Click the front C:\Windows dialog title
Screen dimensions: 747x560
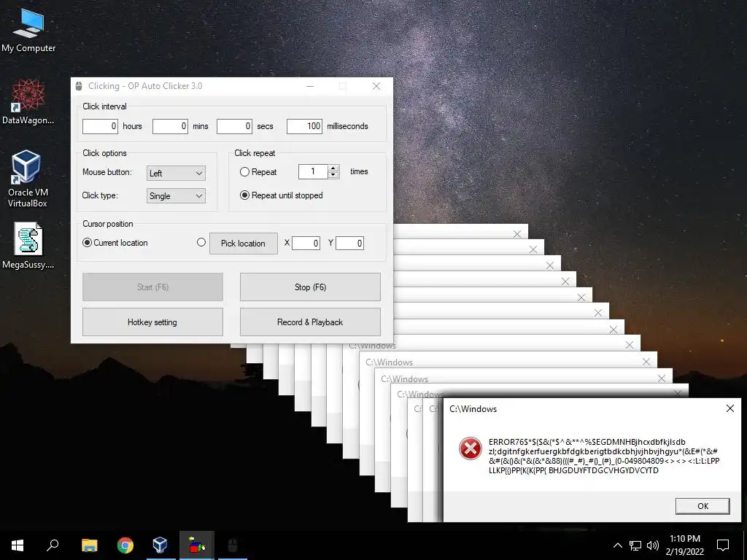coord(473,409)
